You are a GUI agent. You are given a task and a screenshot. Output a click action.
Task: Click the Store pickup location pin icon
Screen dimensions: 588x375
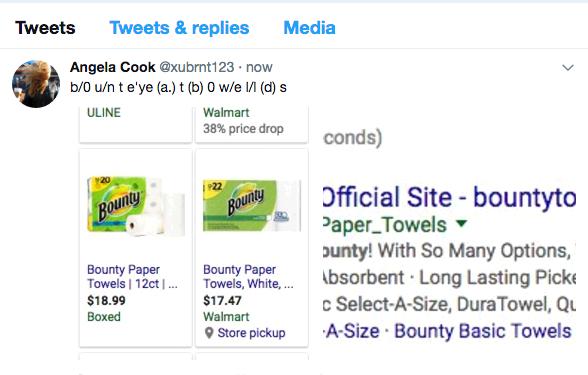coord(209,333)
